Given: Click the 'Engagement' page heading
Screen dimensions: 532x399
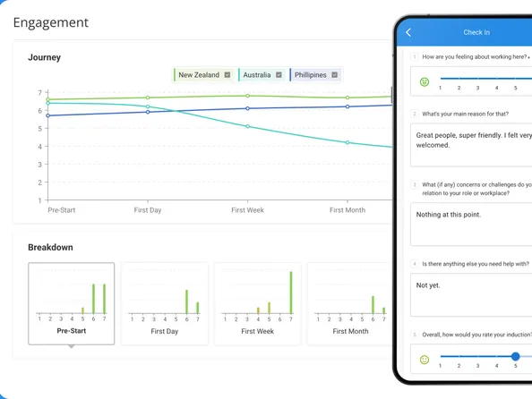Looking at the screenshot, I should coord(51,22).
